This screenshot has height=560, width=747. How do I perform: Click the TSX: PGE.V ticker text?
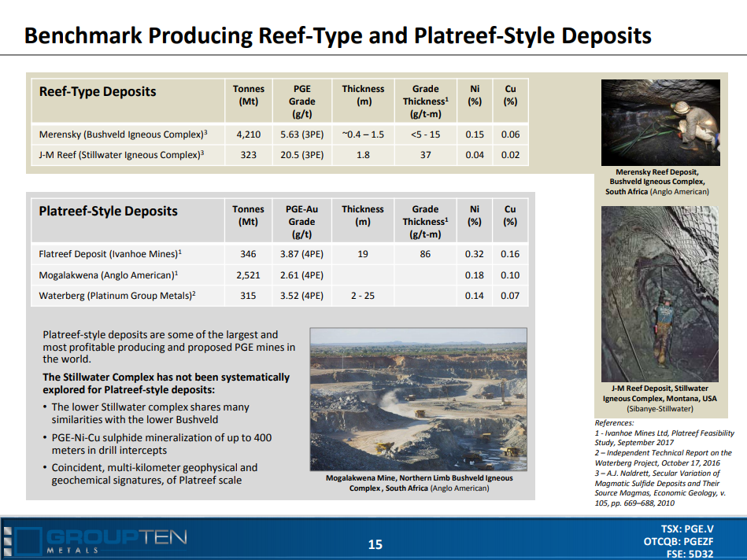[x=687, y=529]
